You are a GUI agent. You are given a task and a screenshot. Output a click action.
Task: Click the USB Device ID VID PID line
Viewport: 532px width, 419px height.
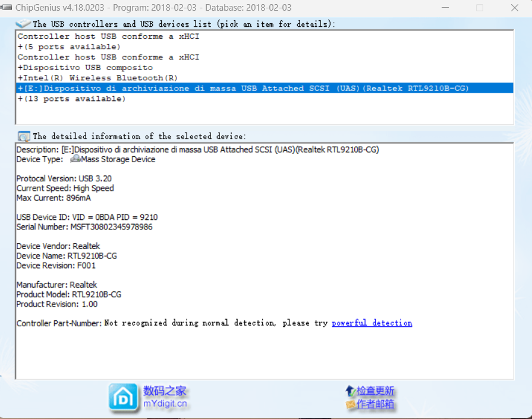click(87, 217)
